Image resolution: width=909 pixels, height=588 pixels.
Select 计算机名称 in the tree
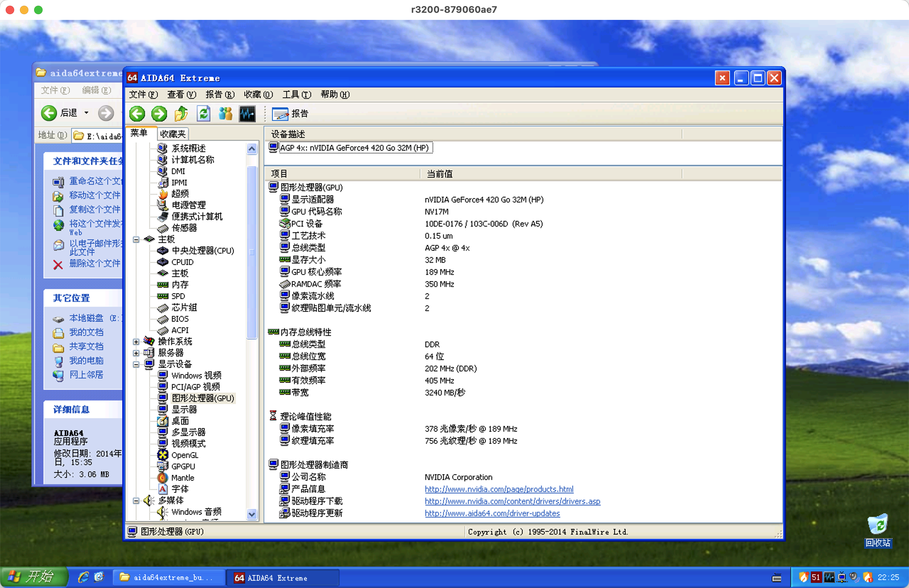click(x=192, y=159)
